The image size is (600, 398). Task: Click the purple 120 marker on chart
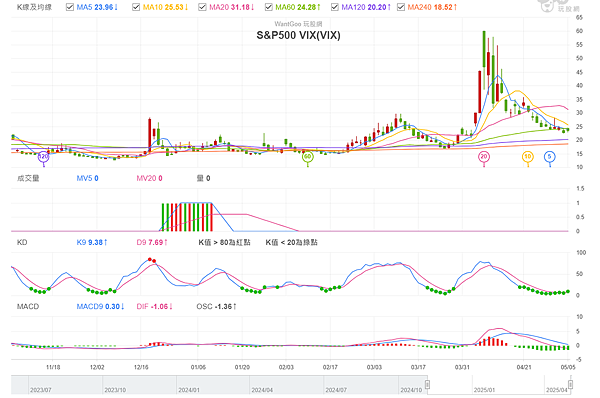coord(44,157)
